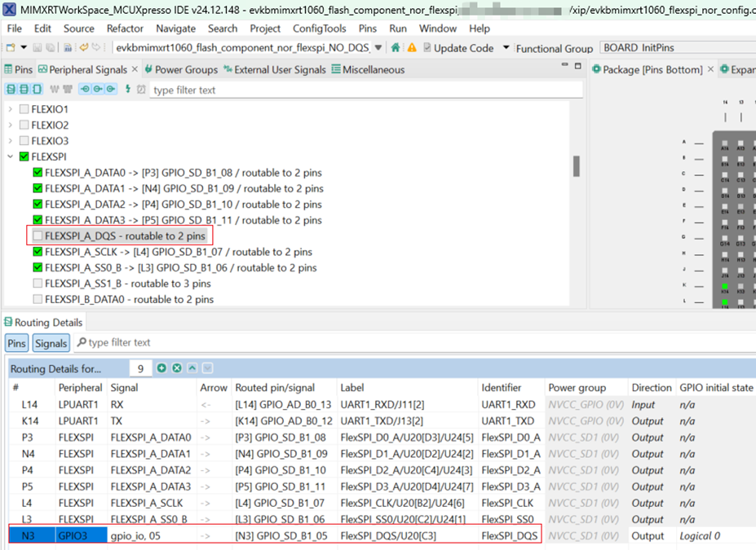Open the Functional Group BOARD_InitPins combo box
This screenshot has height=550, width=756.
[x=678, y=48]
